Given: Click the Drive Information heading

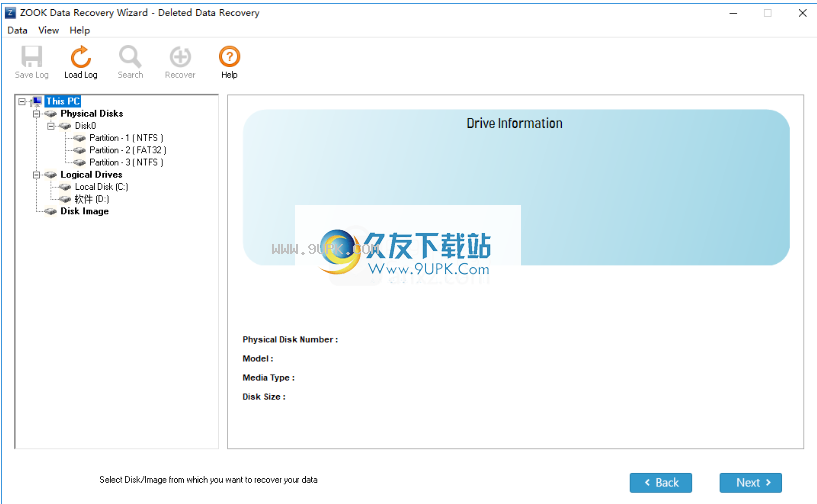Looking at the screenshot, I should (514, 124).
